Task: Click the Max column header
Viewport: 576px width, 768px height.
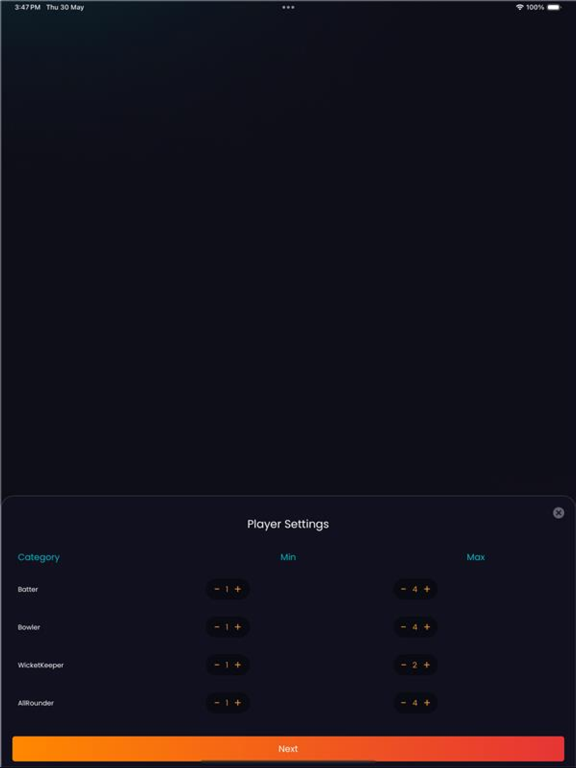Action: tap(476, 557)
